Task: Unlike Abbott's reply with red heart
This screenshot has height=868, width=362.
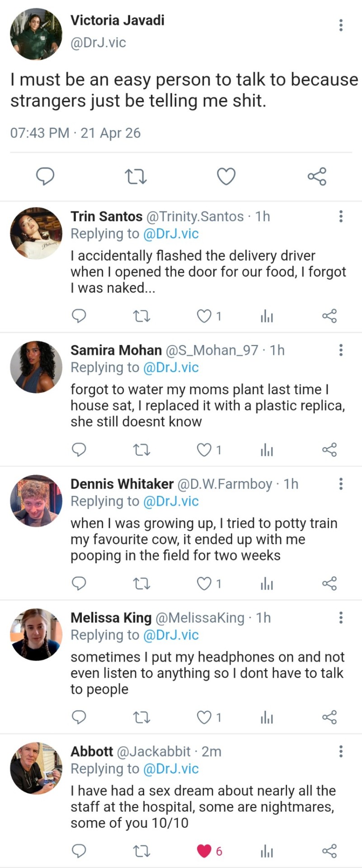Action: tap(204, 851)
